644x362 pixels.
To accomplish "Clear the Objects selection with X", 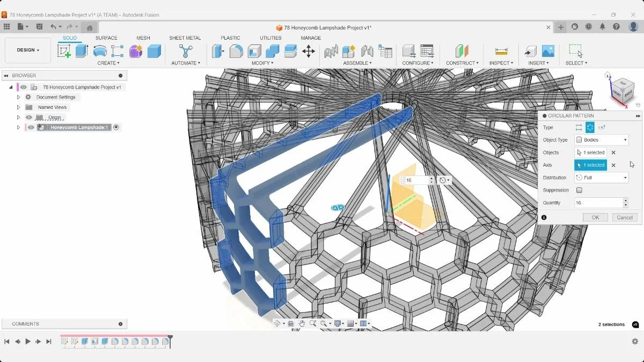I will (613, 153).
